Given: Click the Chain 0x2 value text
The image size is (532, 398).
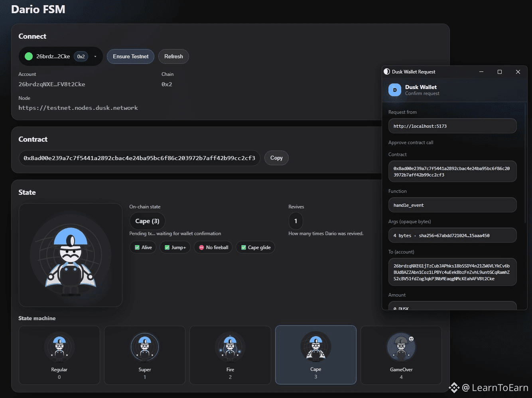Looking at the screenshot, I should (x=167, y=84).
